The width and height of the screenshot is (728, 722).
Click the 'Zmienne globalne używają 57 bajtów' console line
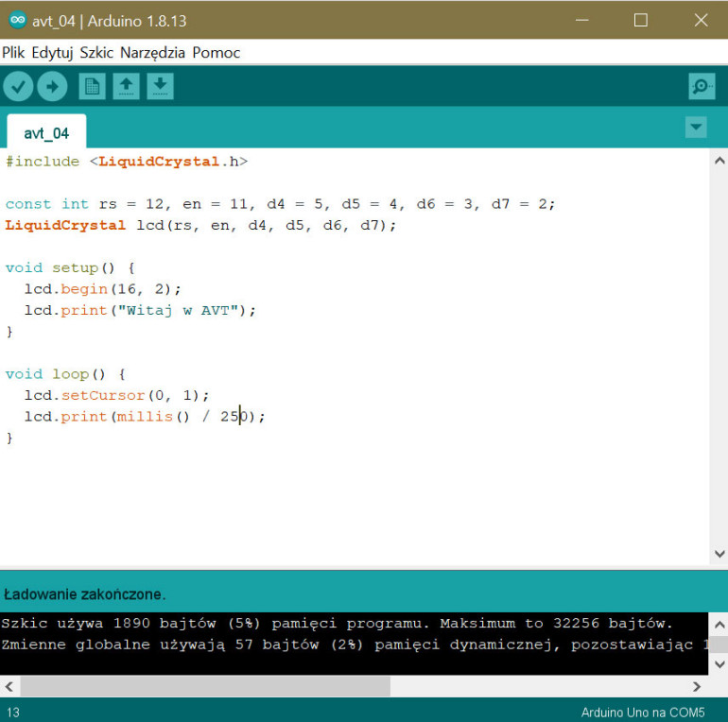point(355,645)
